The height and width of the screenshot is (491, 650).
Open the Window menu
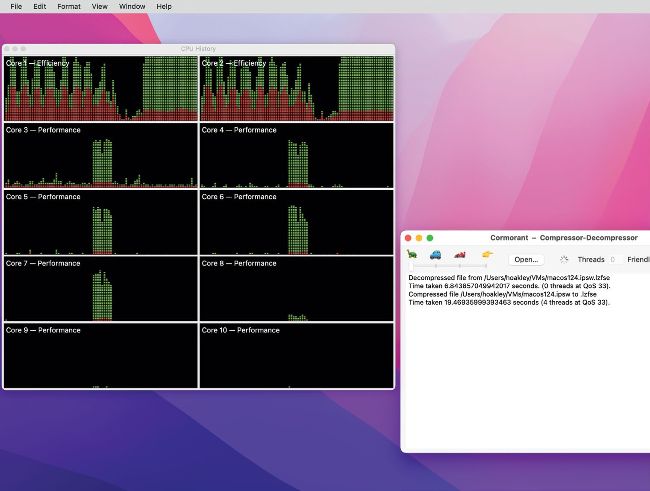132,6
